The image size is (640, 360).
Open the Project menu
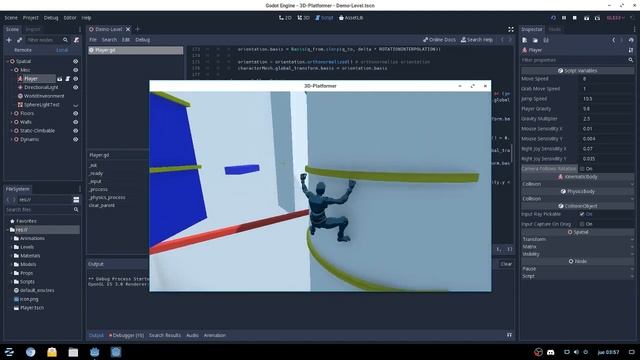31,18
